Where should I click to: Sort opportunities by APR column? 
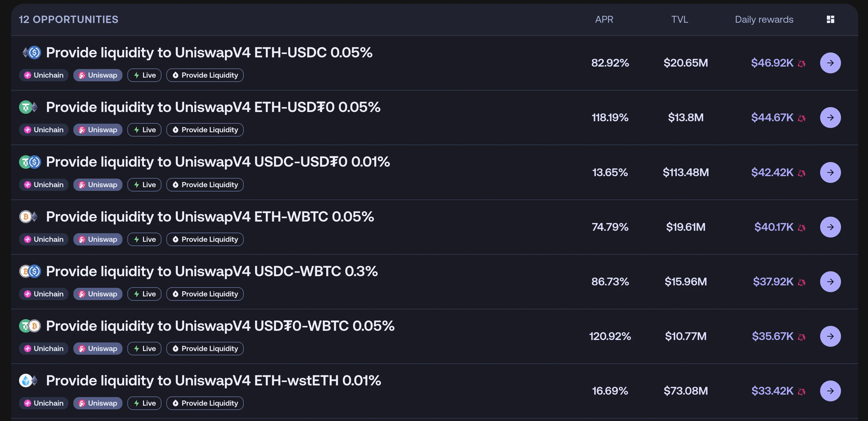coord(604,20)
